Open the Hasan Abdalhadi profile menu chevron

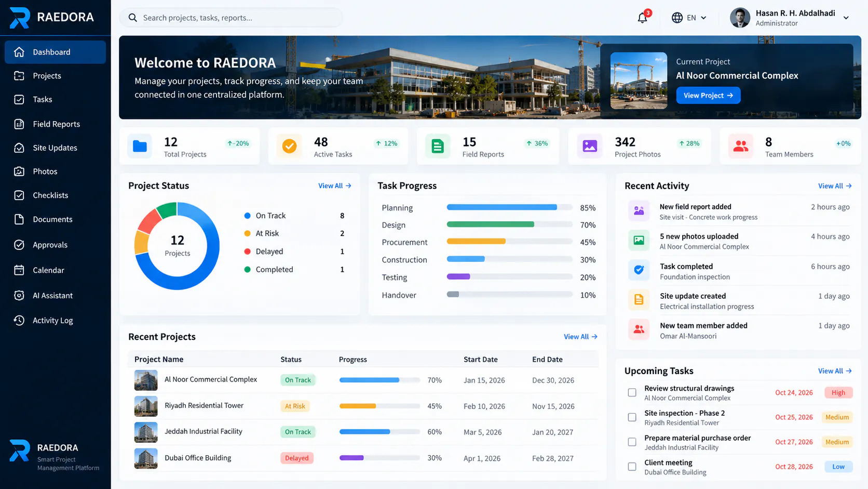846,18
